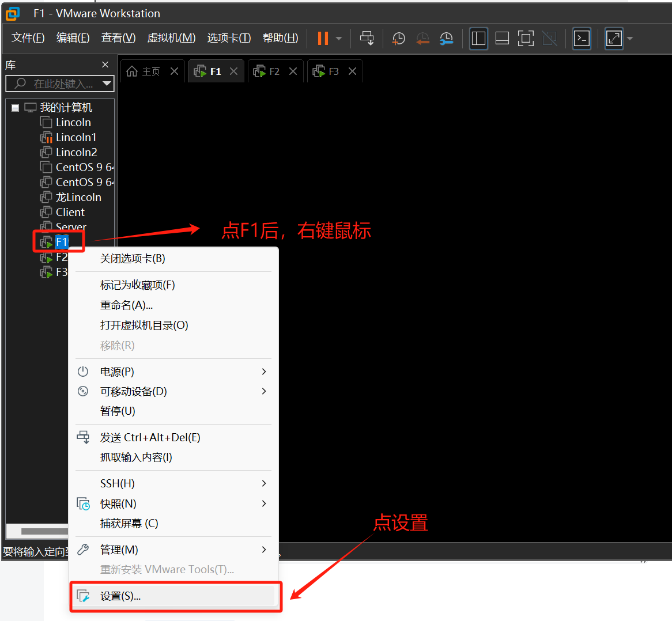The height and width of the screenshot is (621, 672).
Task: Open the 选项卡(T) menu
Action: coord(229,38)
